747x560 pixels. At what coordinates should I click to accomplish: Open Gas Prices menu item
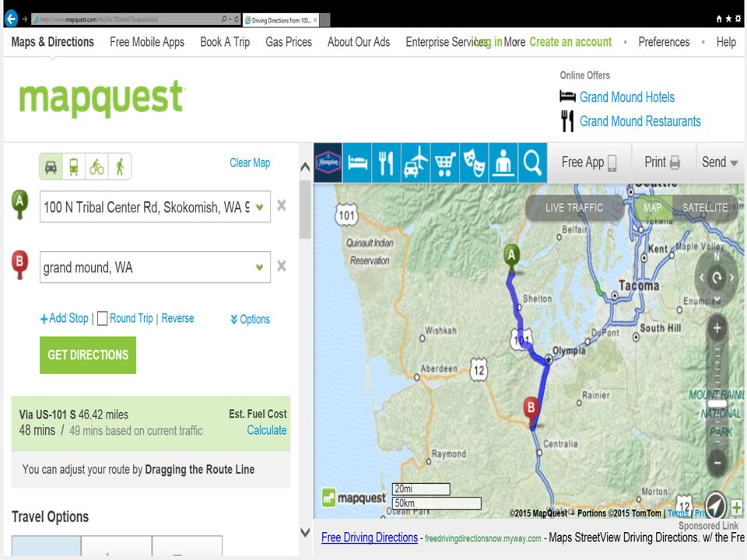[289, 42]
